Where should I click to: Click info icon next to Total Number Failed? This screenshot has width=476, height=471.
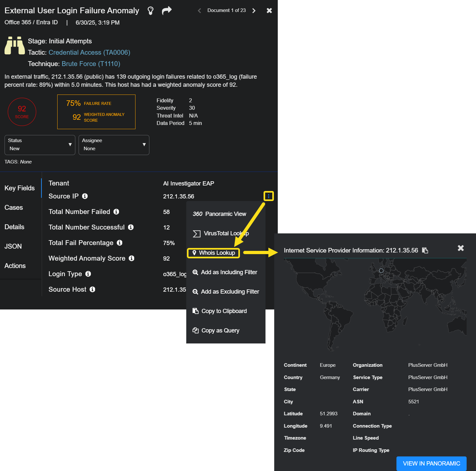(x=116, y=212)
